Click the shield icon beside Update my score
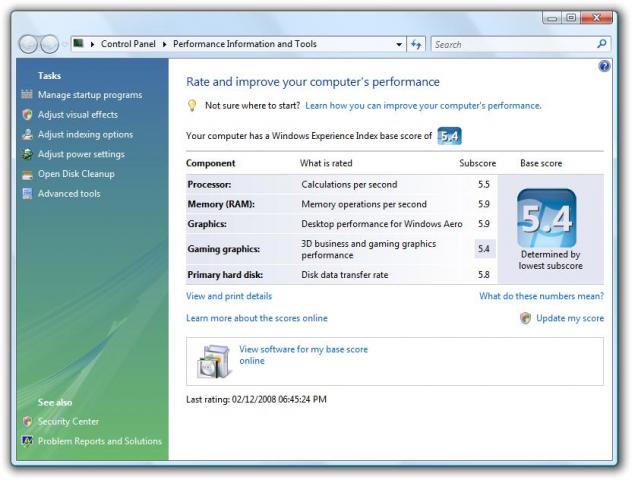 525,318
